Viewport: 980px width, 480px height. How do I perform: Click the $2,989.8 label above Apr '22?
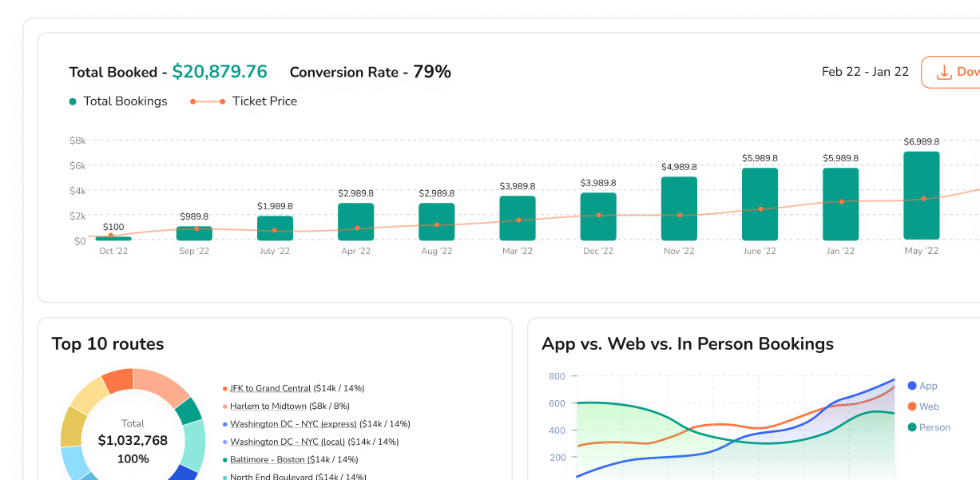pyautogui.click(x=355, y=193)
